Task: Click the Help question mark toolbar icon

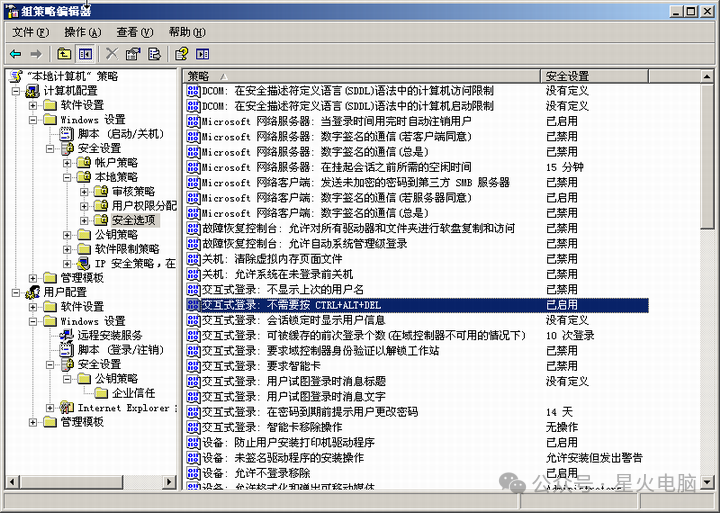Action: pyautogui.click(x=181, y=54)
